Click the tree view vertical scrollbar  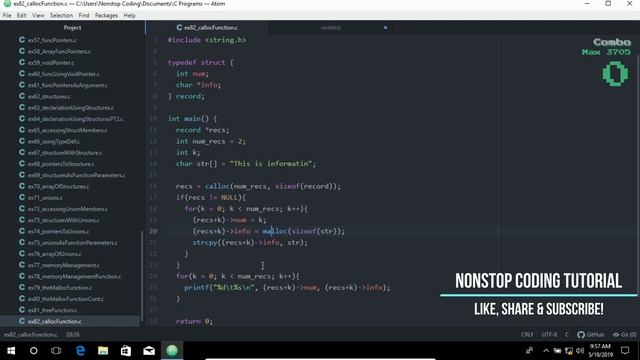142,276
